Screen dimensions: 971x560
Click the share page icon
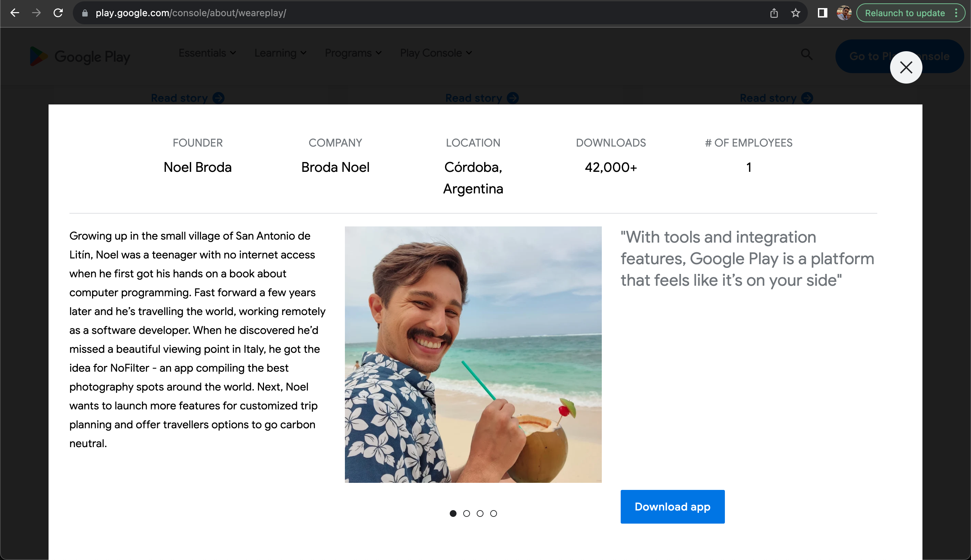(773, 13)
